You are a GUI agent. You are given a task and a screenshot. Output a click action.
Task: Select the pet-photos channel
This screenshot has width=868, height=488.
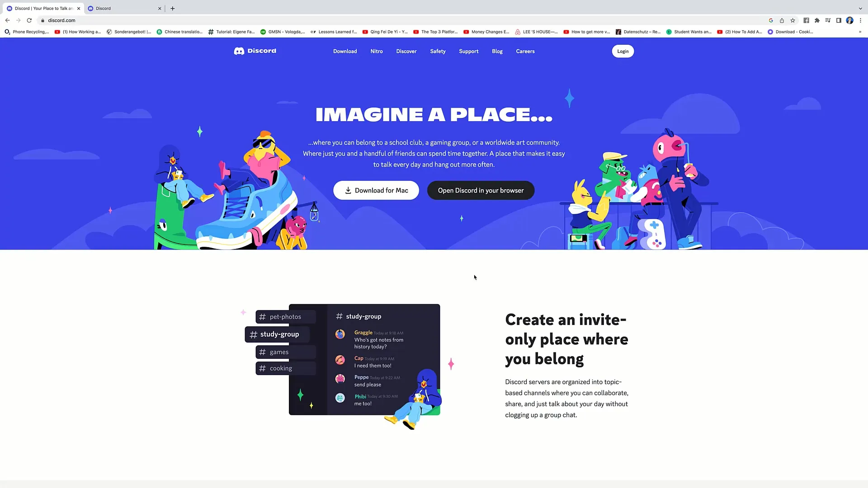coord(286,316)
